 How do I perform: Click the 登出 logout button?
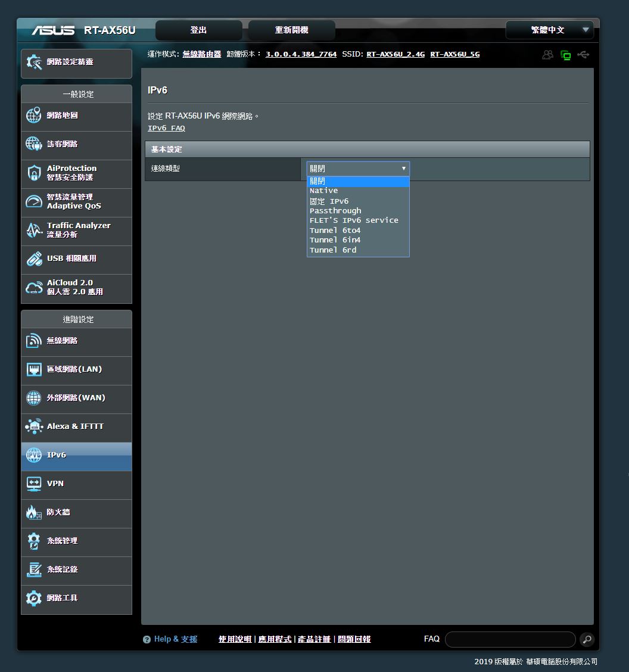(199, 30)
